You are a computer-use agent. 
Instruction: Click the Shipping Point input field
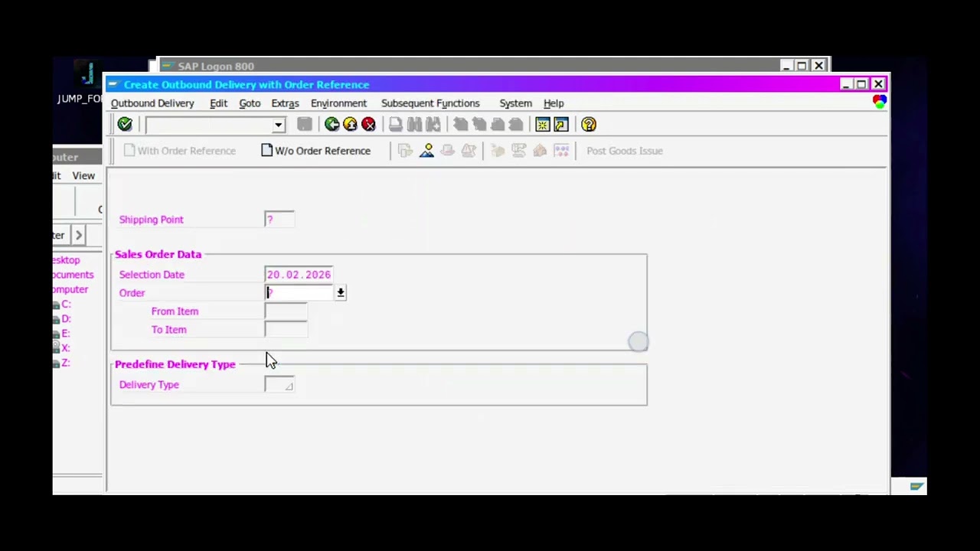[x=279, y=220]
